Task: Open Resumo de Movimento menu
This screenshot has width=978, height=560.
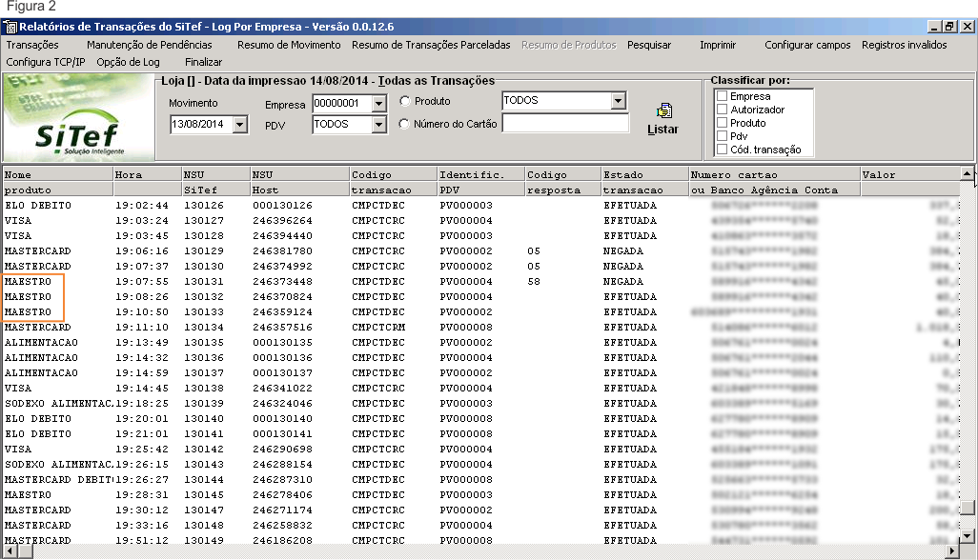Action: pos(289,45)
